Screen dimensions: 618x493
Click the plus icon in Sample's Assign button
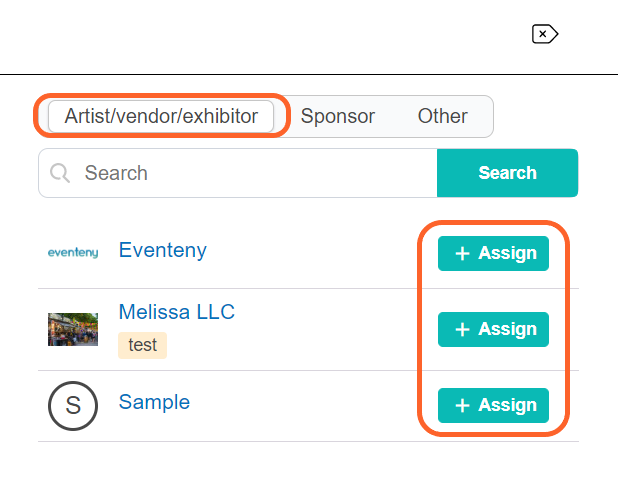pyautogui.click(x=462, y=406)
